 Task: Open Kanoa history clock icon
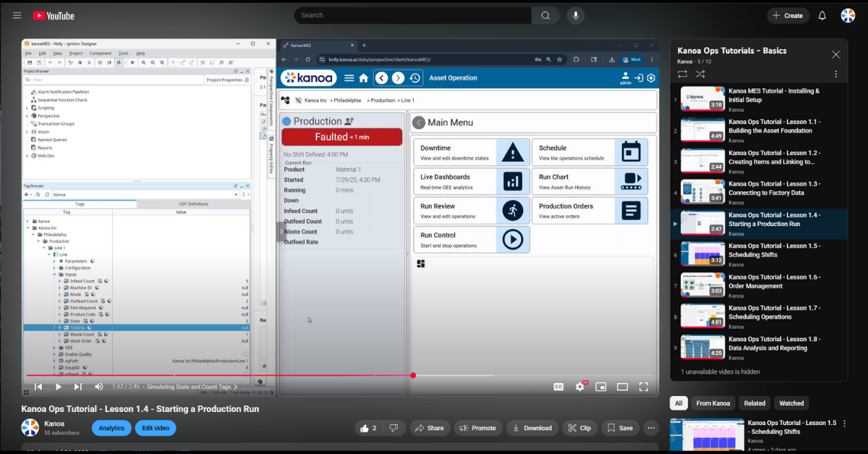[x=415, y=78]
